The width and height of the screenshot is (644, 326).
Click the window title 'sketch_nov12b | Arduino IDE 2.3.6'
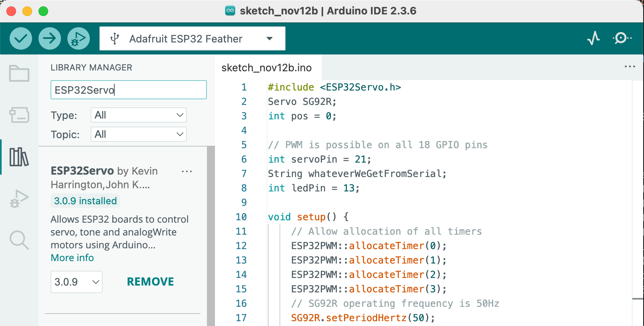328,11
